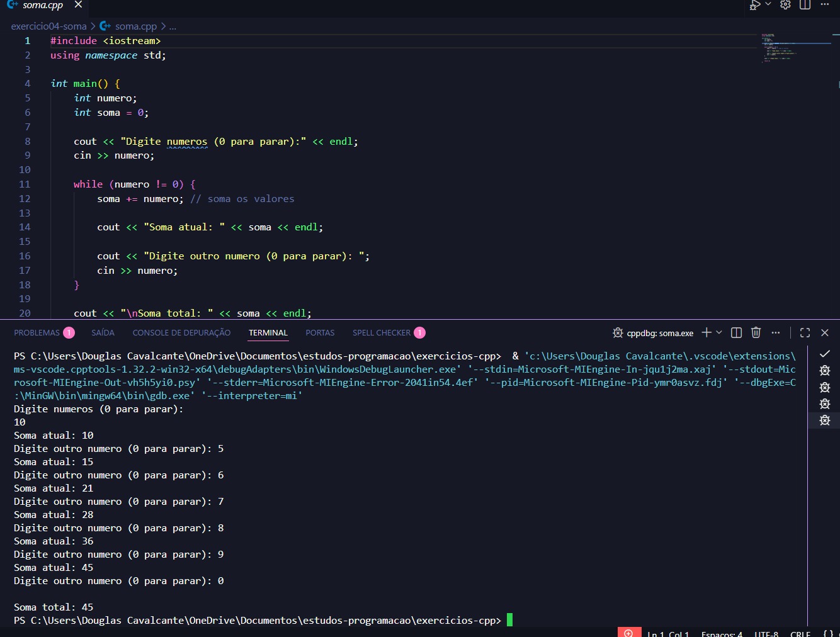Open the PORTAS panel tab

(320, 333)
